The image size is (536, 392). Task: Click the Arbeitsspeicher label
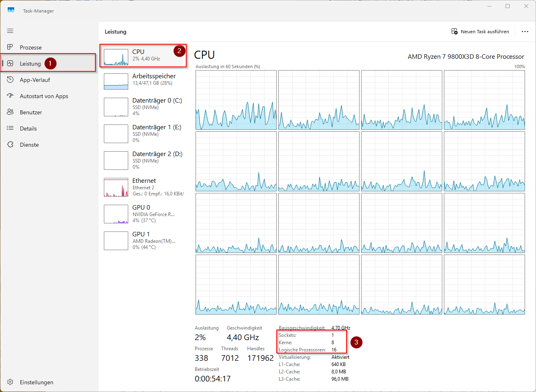tap(154, 76)
